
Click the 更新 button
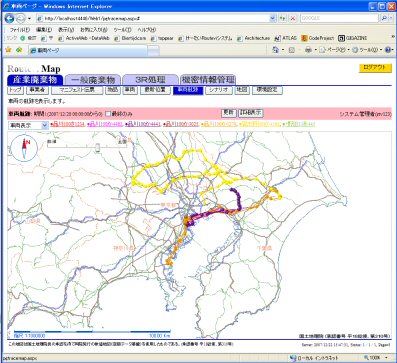(x=229, y=113)
